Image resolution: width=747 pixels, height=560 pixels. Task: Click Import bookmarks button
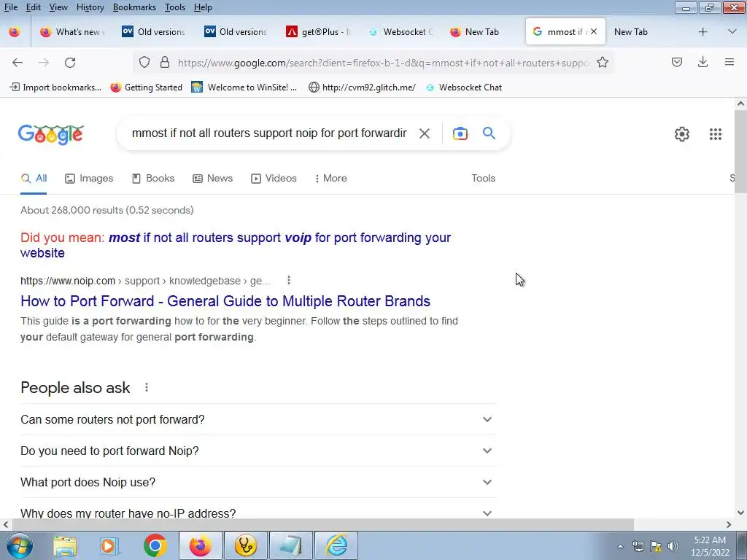[55, 87]
